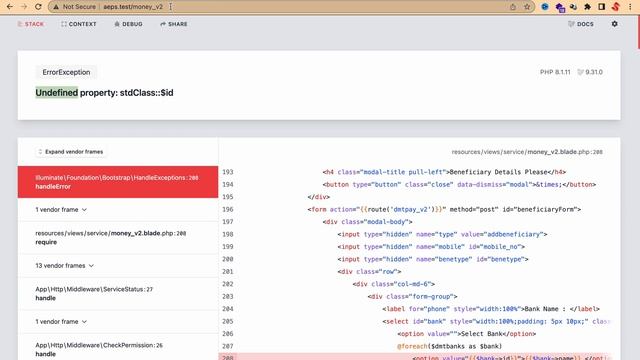Click code line number 196

pyautogui.click(x=228, y=209)
